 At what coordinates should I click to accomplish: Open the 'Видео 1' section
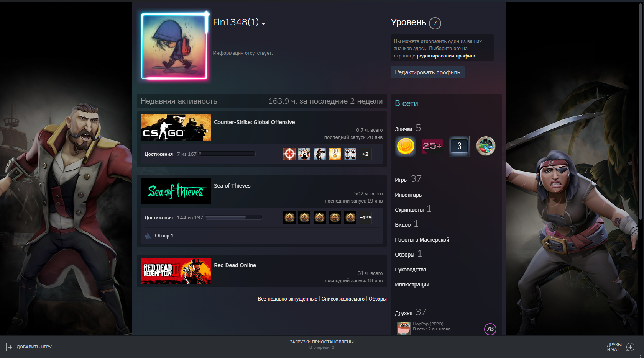[406, 224]
